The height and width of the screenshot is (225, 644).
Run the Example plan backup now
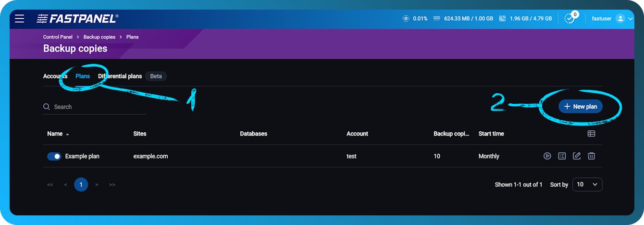[x=547, y=156]
